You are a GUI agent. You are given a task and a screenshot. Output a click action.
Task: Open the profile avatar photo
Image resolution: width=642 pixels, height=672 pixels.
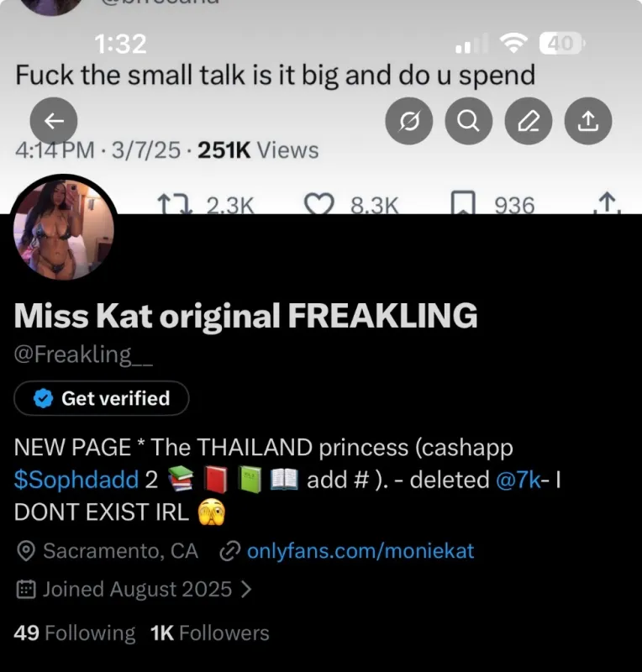[65, 228]
